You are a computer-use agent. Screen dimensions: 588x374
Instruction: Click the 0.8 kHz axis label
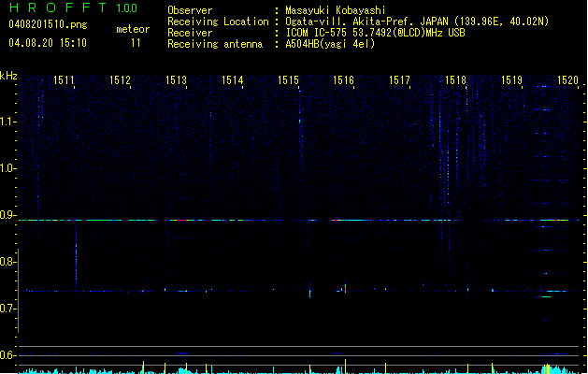click(7, 262)
